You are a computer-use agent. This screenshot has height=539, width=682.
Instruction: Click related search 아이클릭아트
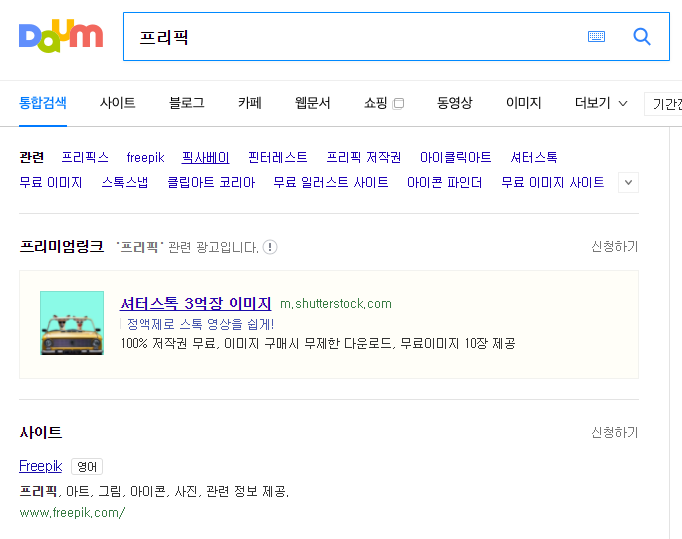point(455,157)
